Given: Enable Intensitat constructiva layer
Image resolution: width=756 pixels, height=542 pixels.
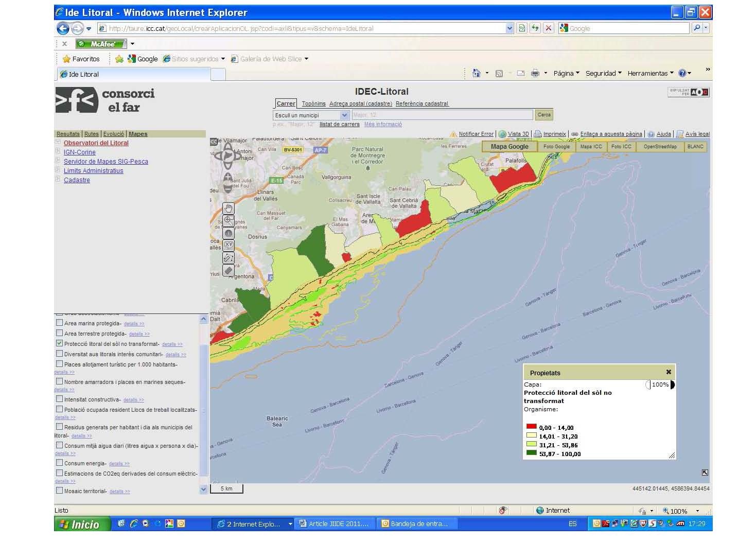Looking at the screenshot, I should tap(59, 399).
